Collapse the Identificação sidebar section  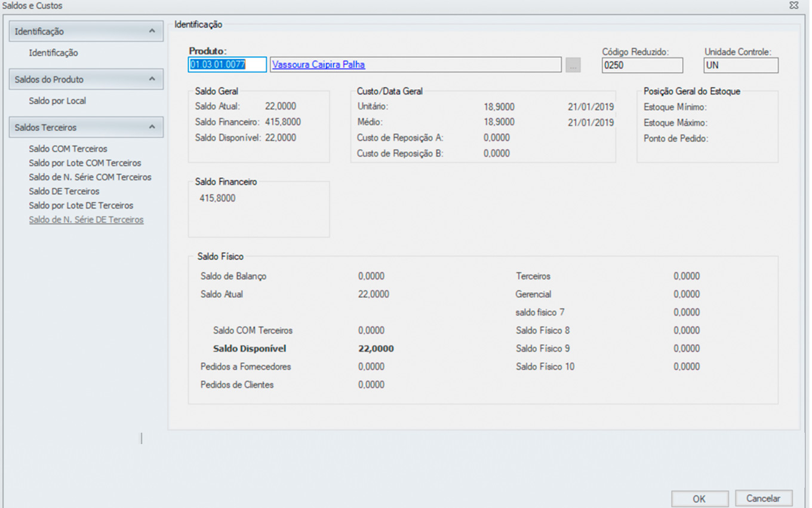(152, 31)
